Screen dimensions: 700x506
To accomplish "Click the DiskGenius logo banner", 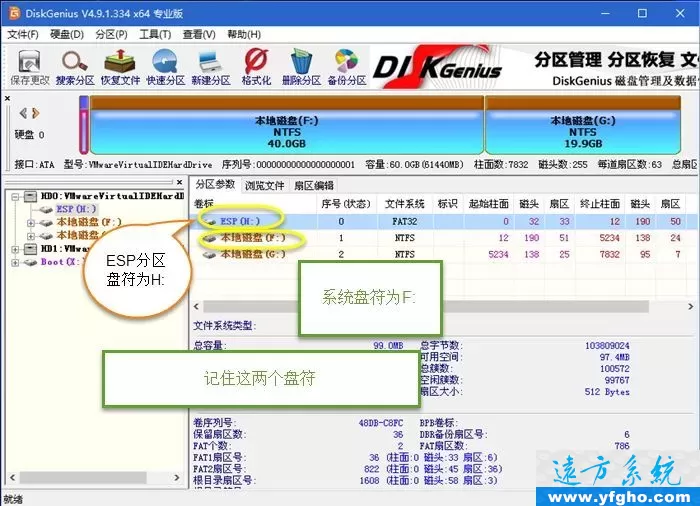I will pos(438,67).
